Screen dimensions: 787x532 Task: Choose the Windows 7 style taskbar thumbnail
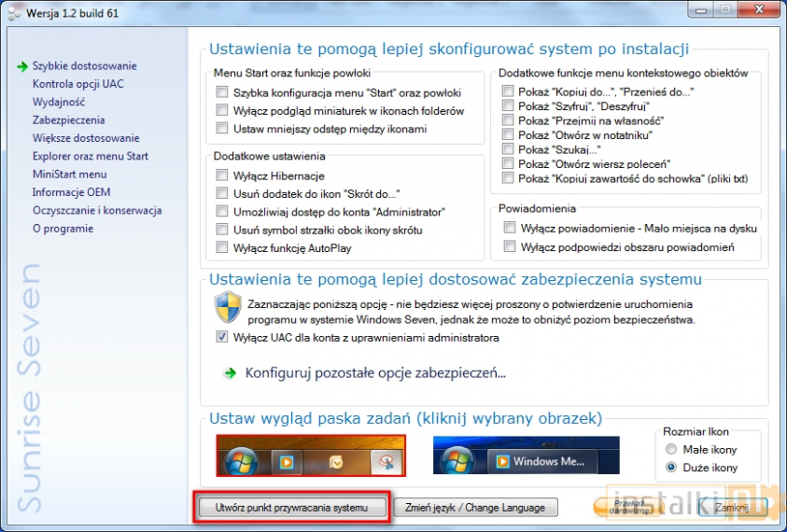(311, 455)
